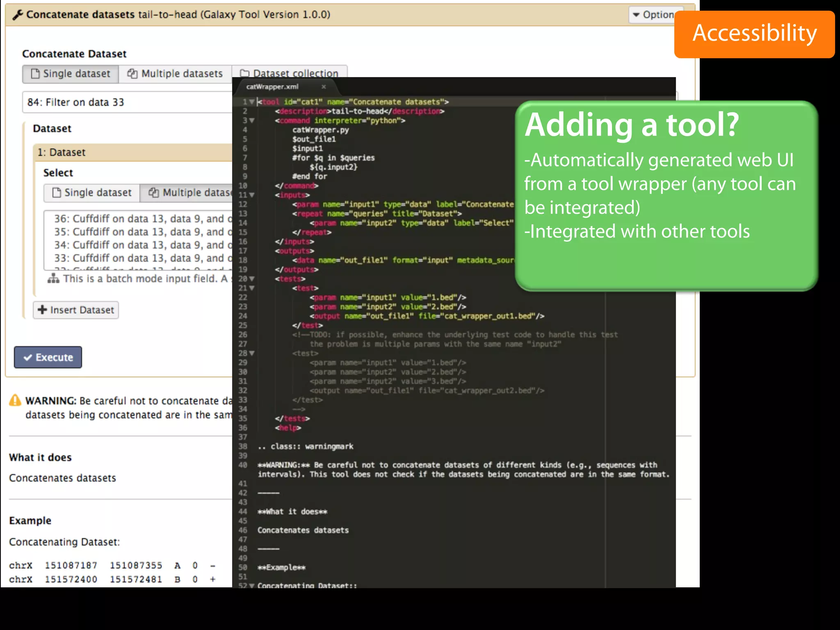Click 'Concatenates datasets' on editor line 46
840x630 pixels.
pyautogui.click(x=303, y=530)
